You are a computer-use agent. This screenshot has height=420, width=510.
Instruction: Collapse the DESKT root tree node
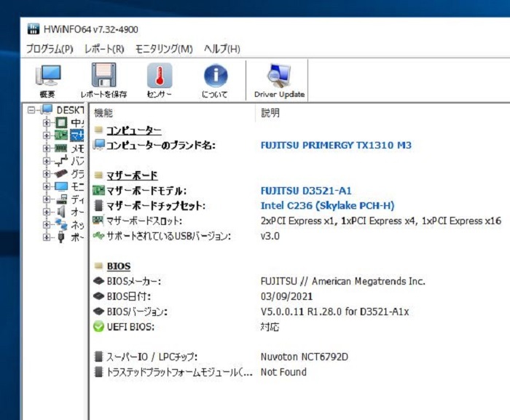(x=31, y=110)
